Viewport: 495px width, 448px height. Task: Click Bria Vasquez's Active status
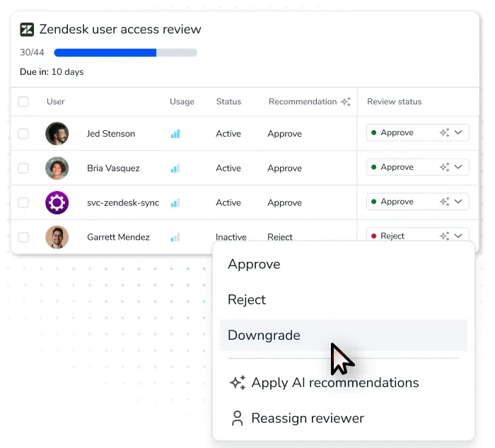(228, 168)
